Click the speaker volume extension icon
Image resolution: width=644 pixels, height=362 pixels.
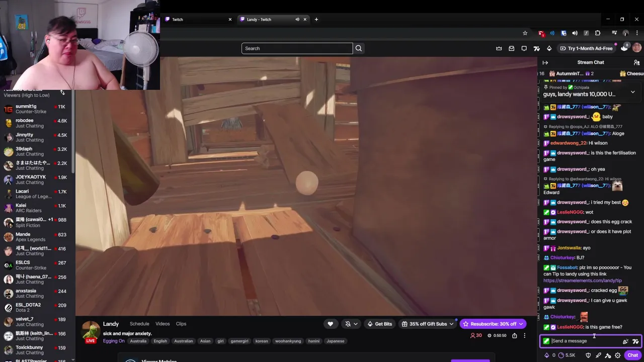click(x=575, y=33)
